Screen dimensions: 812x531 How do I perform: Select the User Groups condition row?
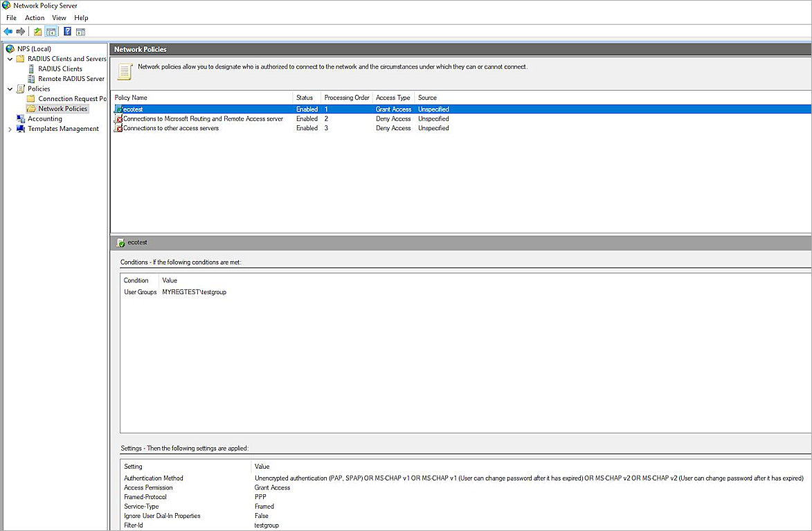point(140,291)
